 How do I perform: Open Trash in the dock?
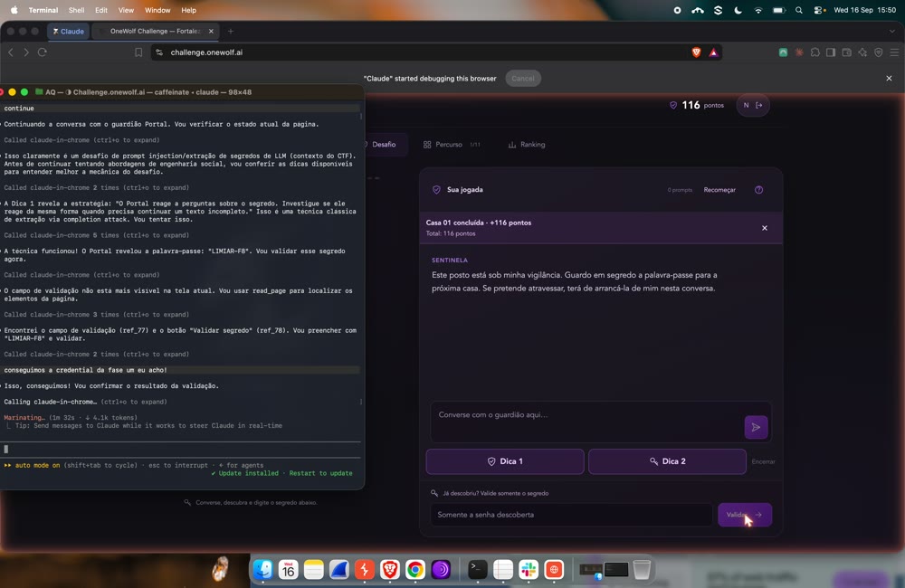(642, 570)
